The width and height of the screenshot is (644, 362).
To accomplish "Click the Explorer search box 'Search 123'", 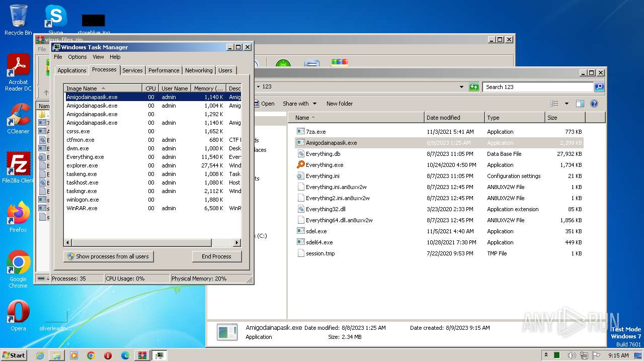I will tap(537, 87).
